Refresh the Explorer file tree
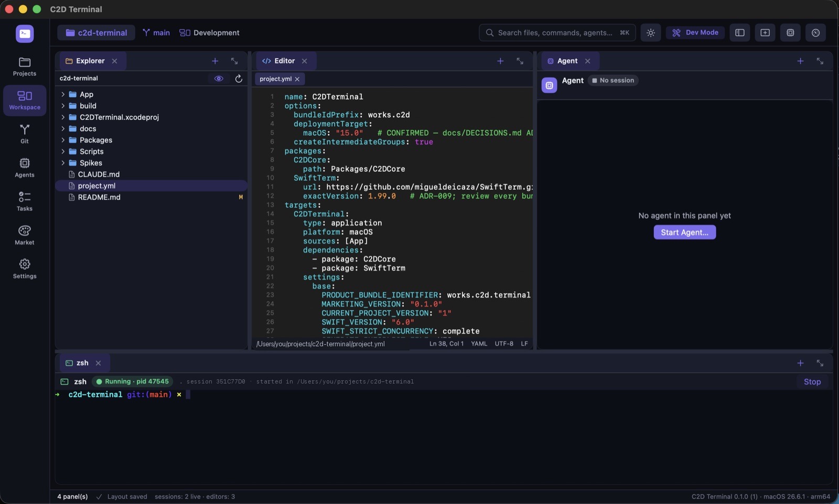Screen dimensions: 839x504 coord(239,79)
